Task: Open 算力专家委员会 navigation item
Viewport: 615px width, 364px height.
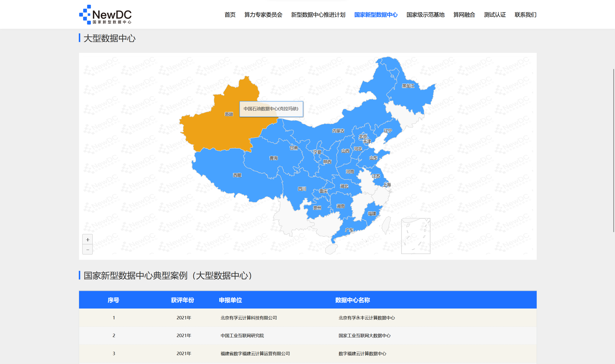Action: click(263, 15)
